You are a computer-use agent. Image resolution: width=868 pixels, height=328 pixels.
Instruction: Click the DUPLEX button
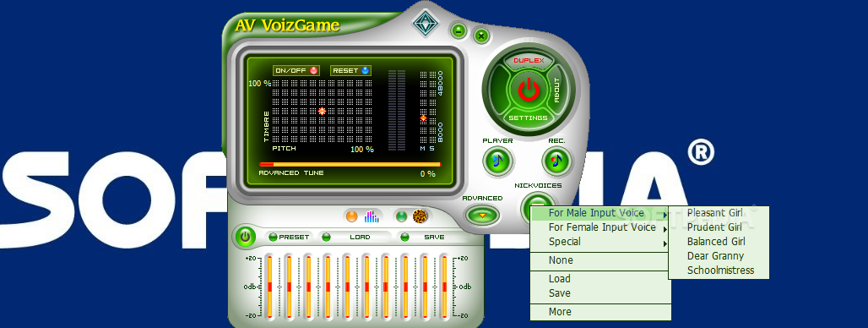[x=529, y=60]
